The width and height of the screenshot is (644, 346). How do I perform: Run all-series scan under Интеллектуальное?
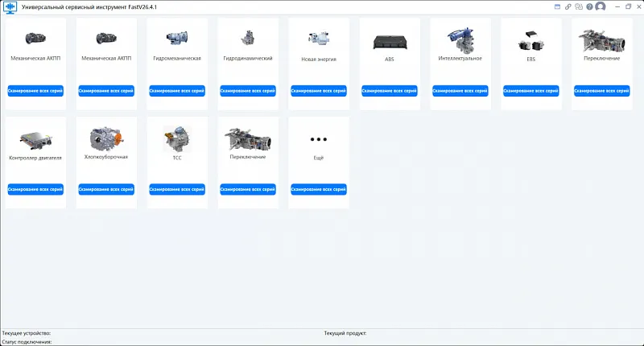[x=460, y=91]
